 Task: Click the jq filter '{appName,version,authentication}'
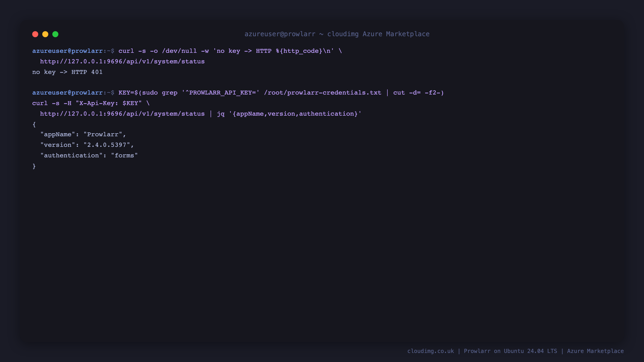pos(295,114)
